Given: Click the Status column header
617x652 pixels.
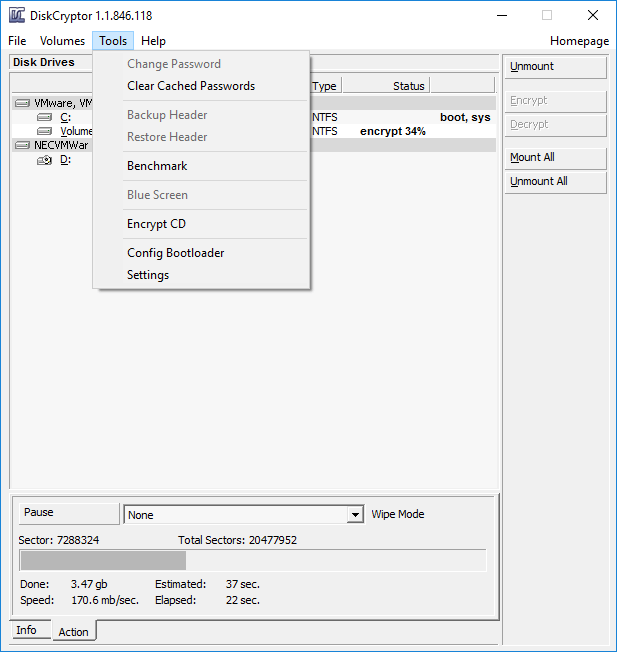Looking at the screenshot, I should point(386,86).
